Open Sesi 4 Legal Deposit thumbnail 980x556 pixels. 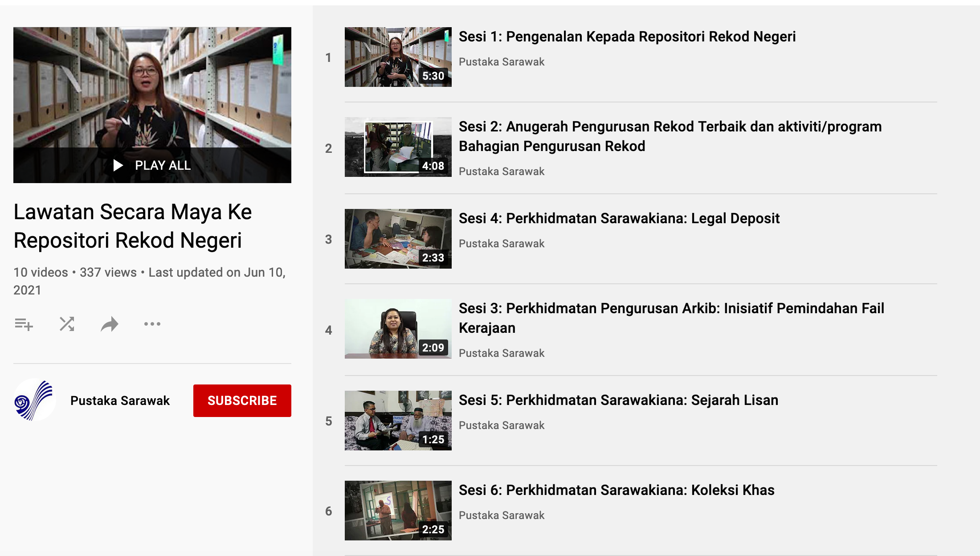398,239
